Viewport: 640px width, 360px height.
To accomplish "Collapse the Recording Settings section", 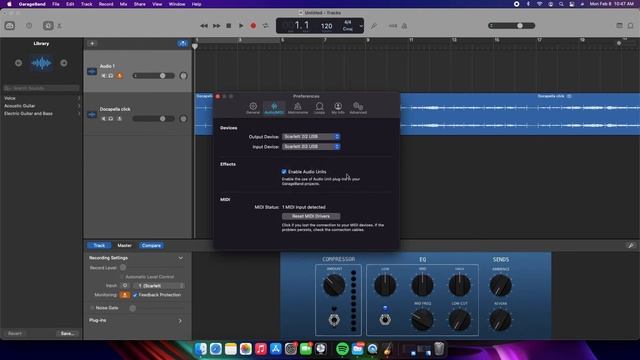I will pos(180,258).
